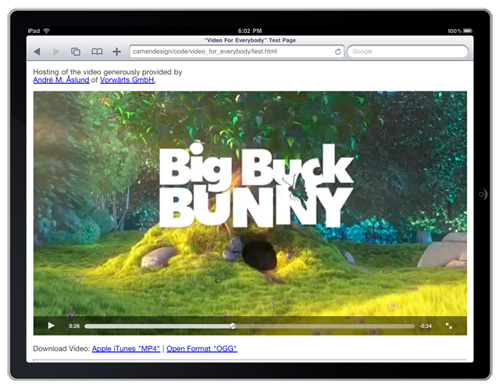Viewport: 500px width, 388px height.
Task: Click the Google search field
Action: pos(408,52)
